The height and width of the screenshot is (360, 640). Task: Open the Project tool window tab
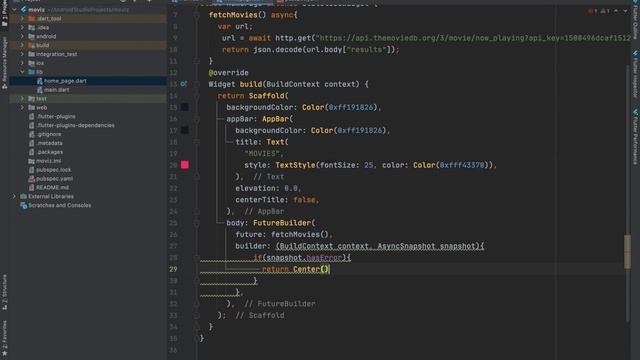(x=4, y=14)
